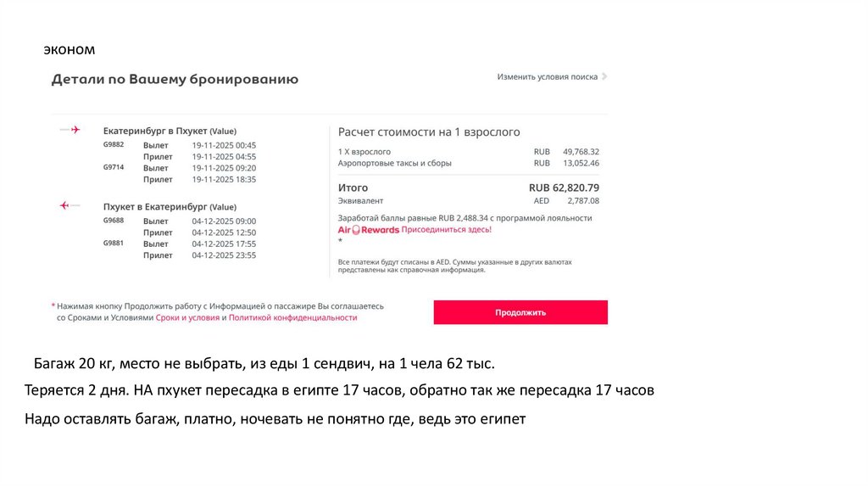Click the arrow next to Изменить условия поиска
The image size is (868, 487).
[x=604, y=76]
